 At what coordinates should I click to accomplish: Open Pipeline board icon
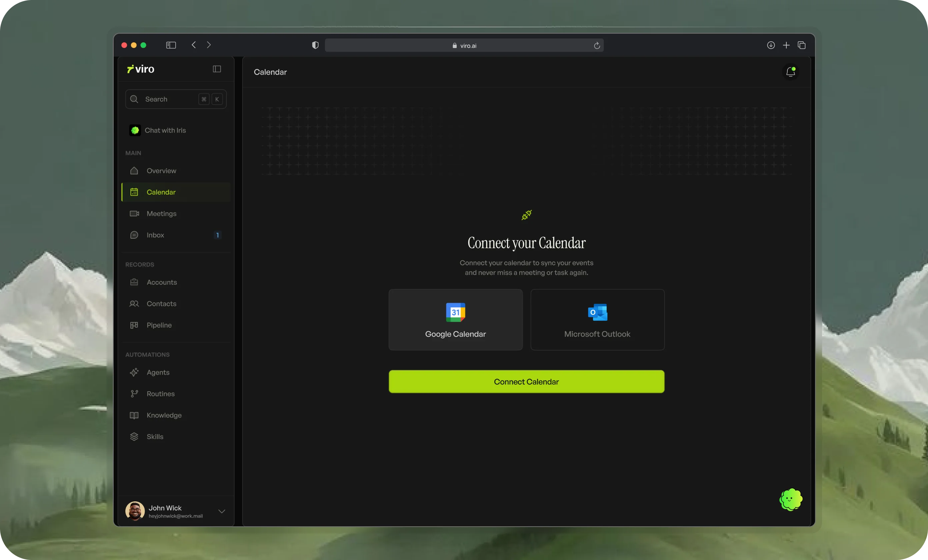(134, 325)
